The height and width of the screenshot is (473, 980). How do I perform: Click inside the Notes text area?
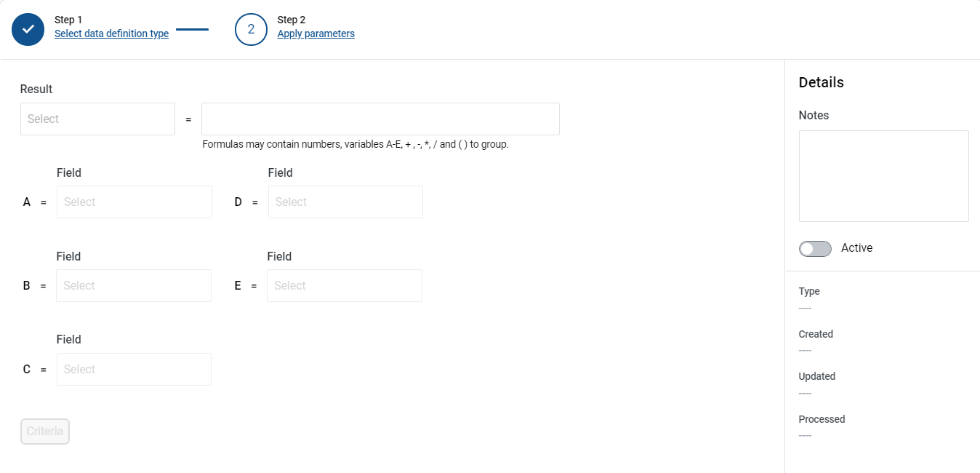click(884, 176)
